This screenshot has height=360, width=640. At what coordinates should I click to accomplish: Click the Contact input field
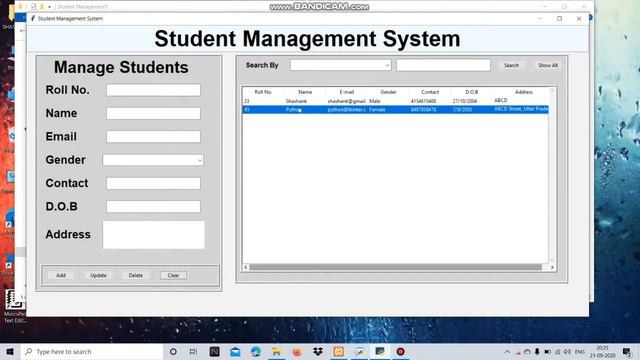pyautogui.click(x=153, y=183)
